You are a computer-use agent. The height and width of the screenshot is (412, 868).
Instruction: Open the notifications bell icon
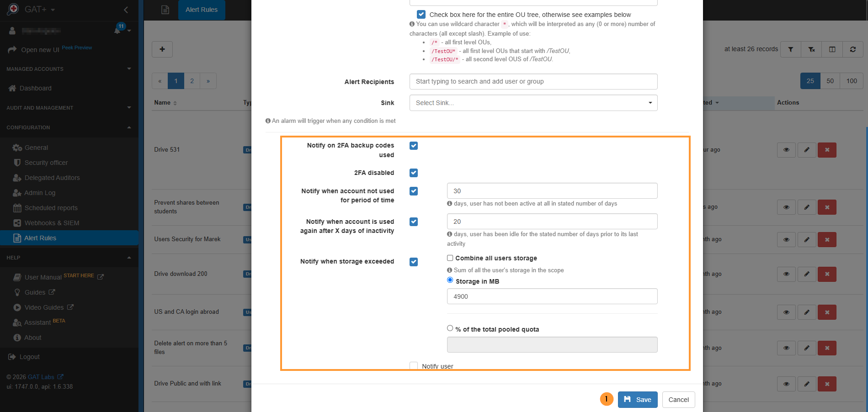tap(118, 30)
